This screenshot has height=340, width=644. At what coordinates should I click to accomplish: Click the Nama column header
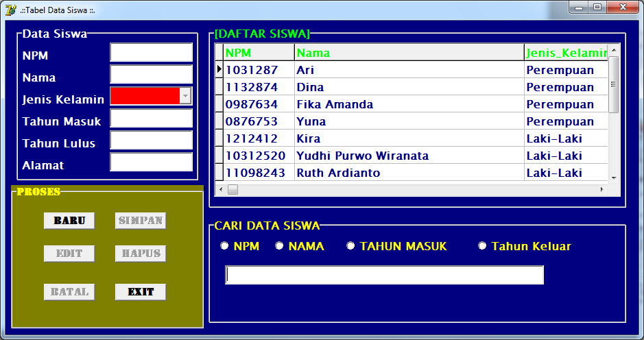[409, 53]
